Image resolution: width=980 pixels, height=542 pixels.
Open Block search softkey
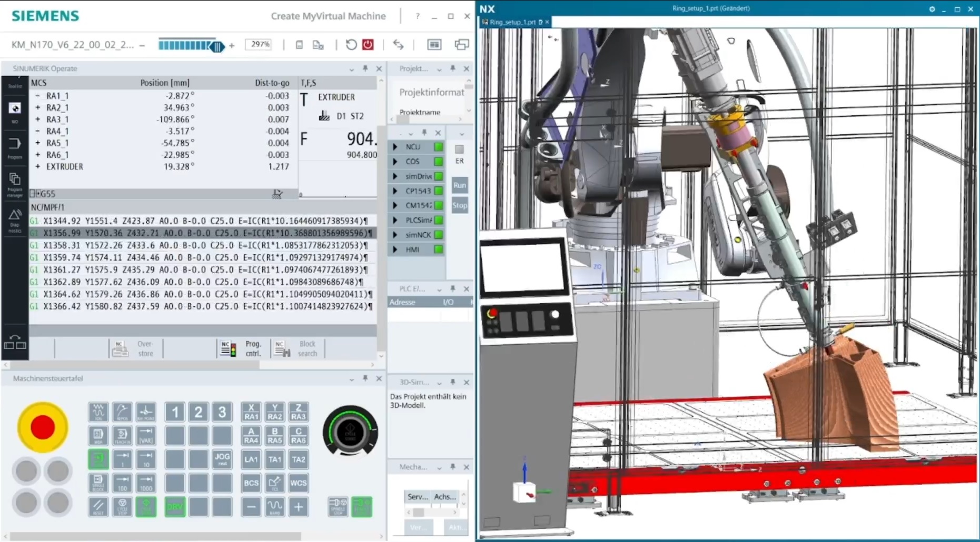tap(298, 348)
